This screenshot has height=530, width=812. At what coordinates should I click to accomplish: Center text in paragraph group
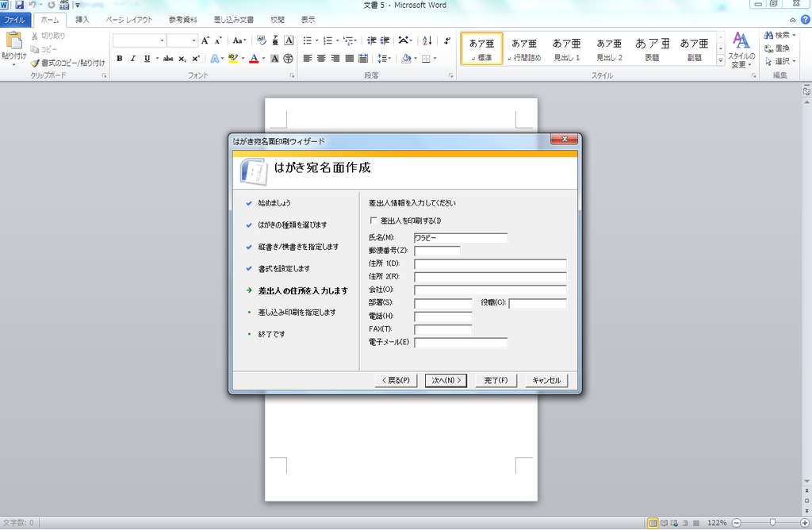pyautogui.click(x=321, y=59)
